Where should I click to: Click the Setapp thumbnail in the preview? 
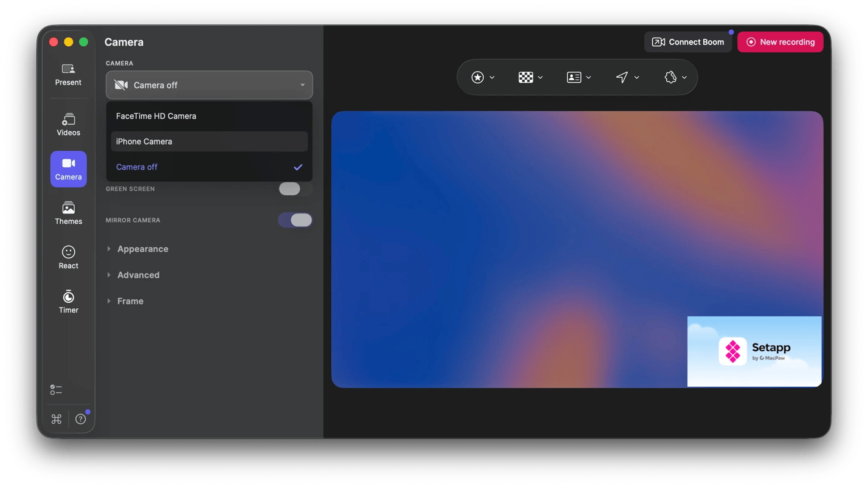(x=754, y=351)
